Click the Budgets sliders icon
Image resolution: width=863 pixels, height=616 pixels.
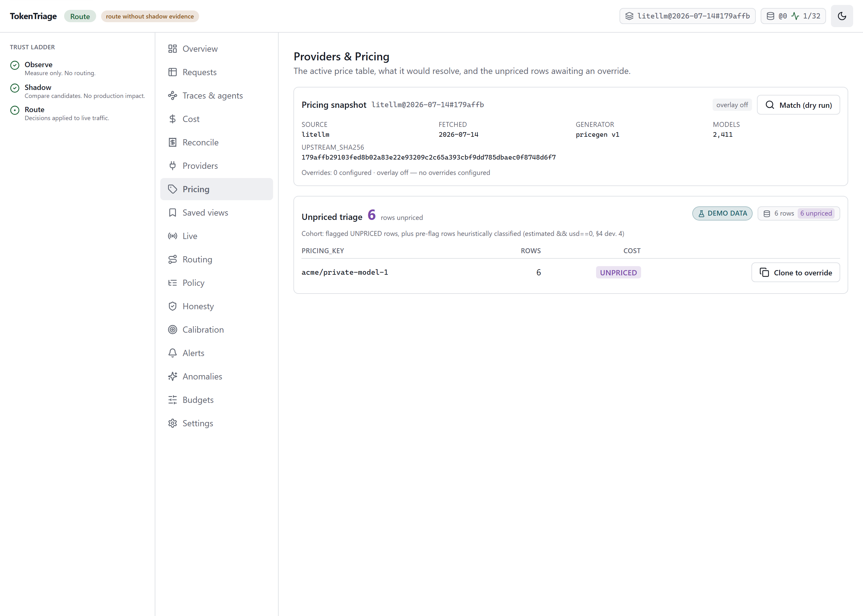172,400
